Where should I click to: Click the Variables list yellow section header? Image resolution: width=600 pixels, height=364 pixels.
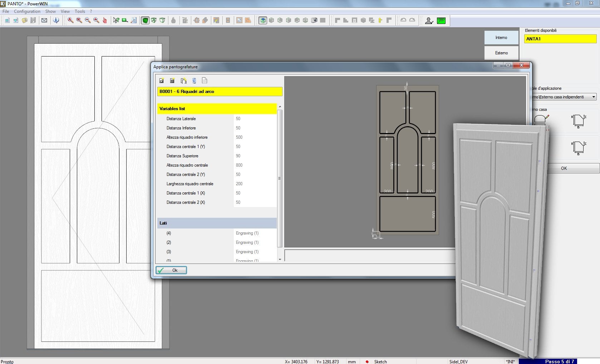point(217,109)
